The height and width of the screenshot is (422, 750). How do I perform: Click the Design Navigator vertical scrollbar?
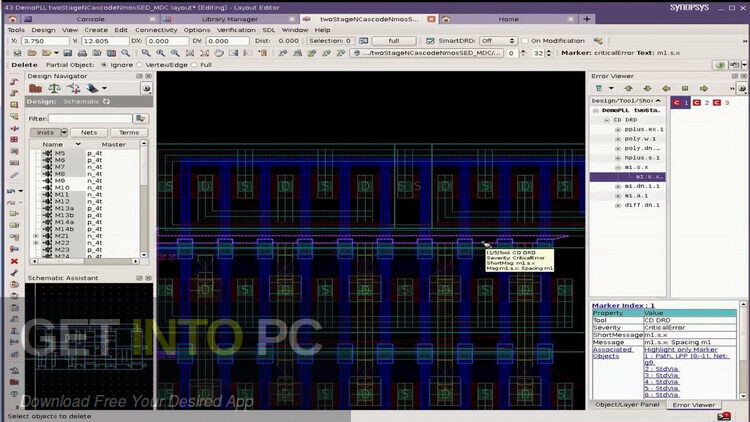[143, 199]
